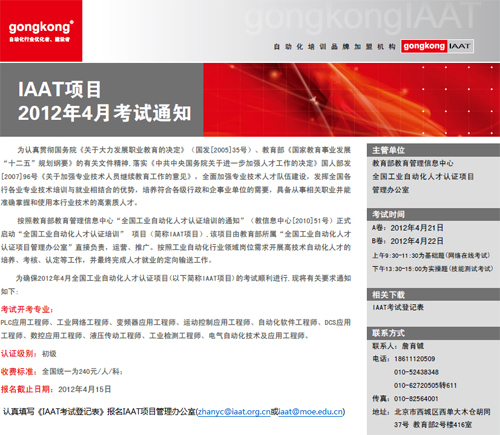Click the 上午9:30-11:30 exam time line
The image size is (500, 435).
tap(431, 255)
